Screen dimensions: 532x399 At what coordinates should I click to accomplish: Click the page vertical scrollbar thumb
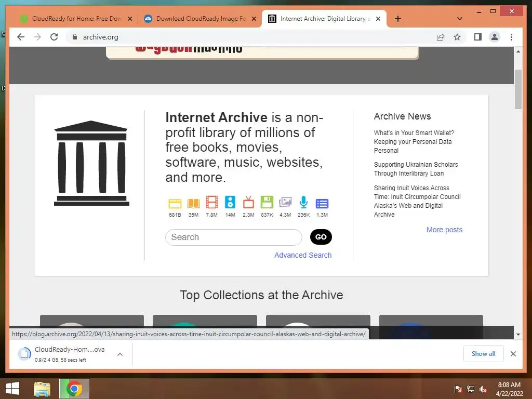coord(518,89)
